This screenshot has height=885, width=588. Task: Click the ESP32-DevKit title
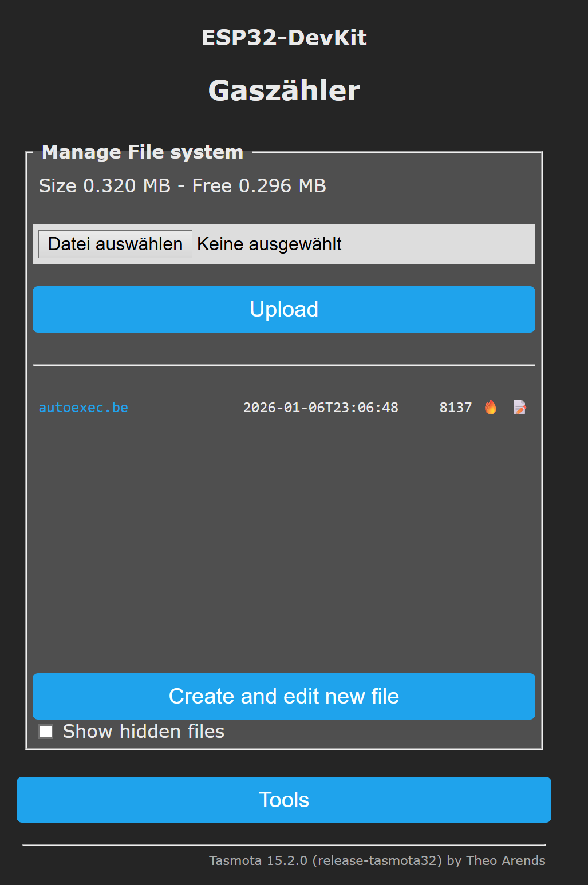coord(284,38)
